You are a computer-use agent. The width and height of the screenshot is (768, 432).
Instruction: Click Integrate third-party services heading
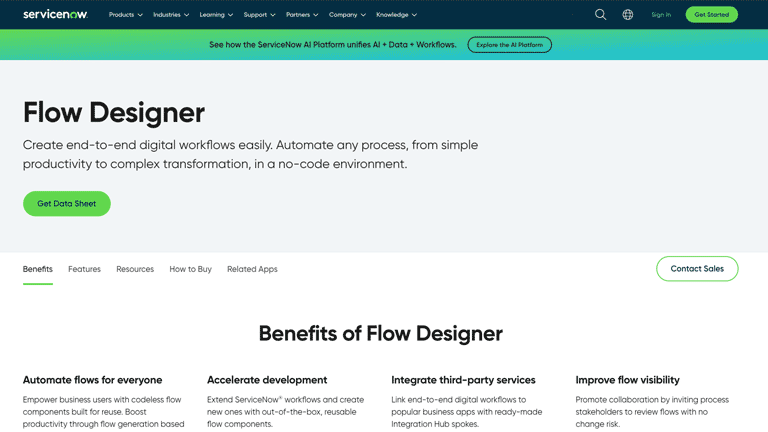pyautogui.click(x=463, y=380)
